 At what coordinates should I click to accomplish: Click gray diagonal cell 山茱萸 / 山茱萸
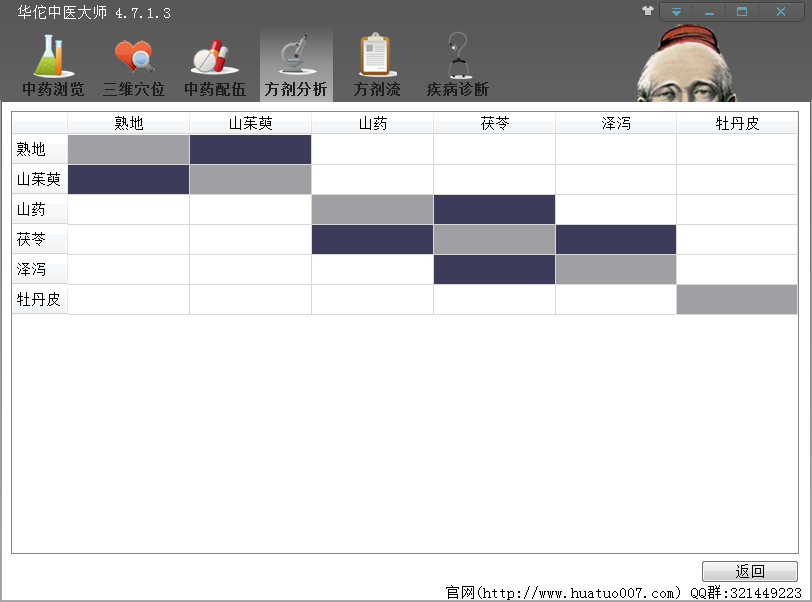tap(251, 179)
